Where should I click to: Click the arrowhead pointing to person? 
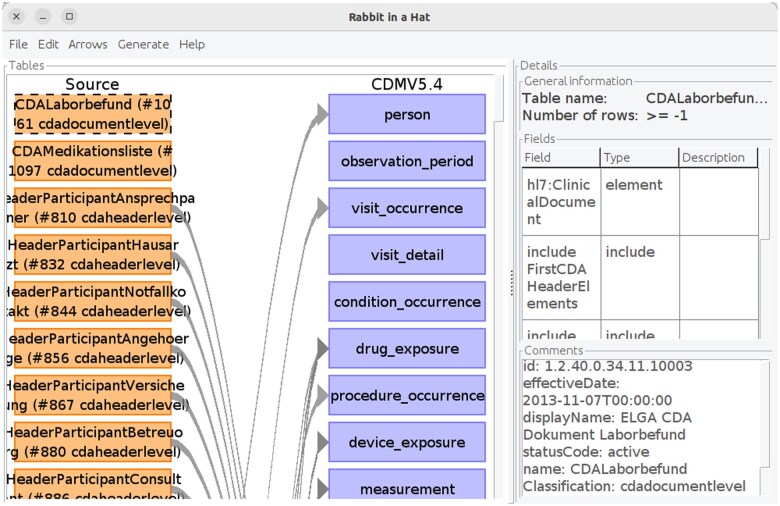click(321, 114)
